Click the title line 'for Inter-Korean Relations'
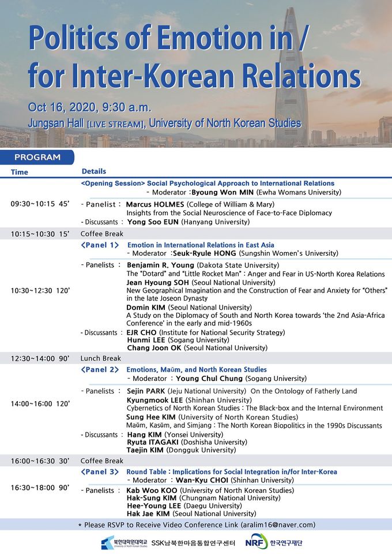Viewport: 392px width, 554px height. coord(194,76)
